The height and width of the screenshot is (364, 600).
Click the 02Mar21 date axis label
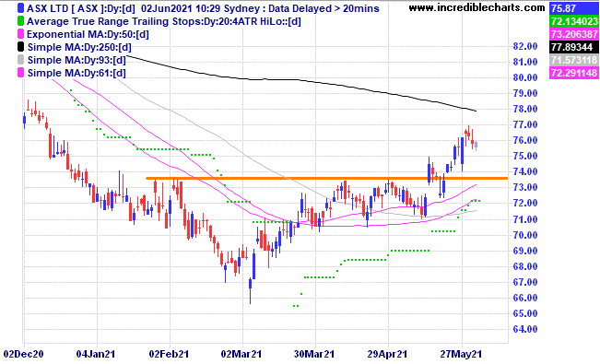(x=241, y=355)
